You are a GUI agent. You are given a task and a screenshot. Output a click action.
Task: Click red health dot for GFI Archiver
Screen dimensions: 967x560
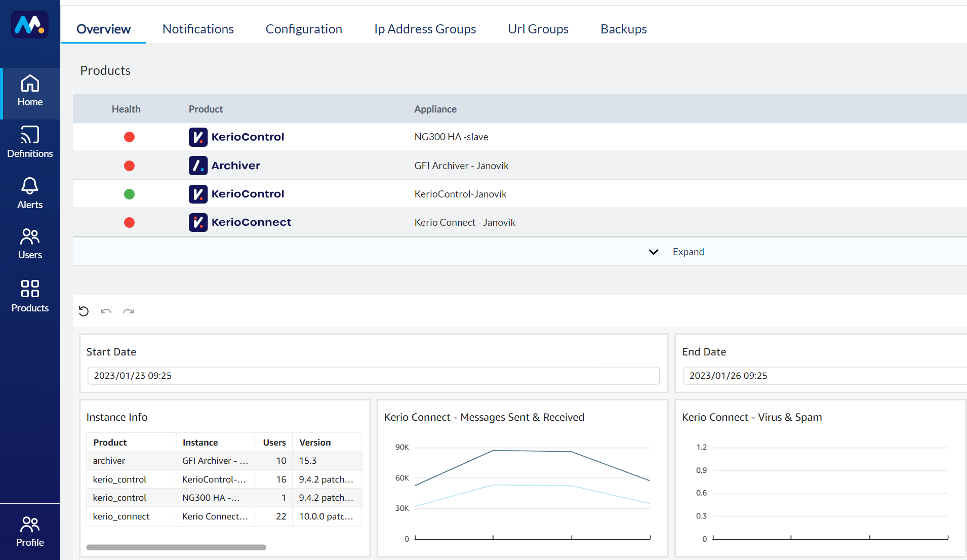point(129,166)
